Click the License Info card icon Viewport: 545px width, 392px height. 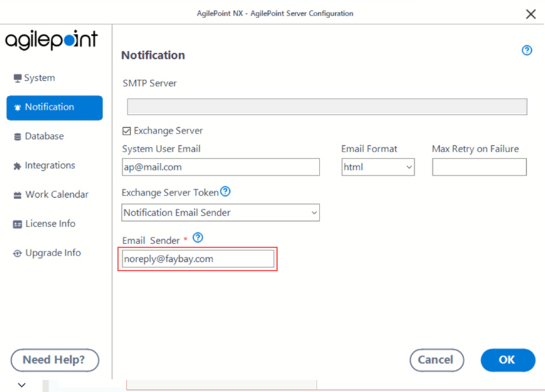[x=18, y=224]
